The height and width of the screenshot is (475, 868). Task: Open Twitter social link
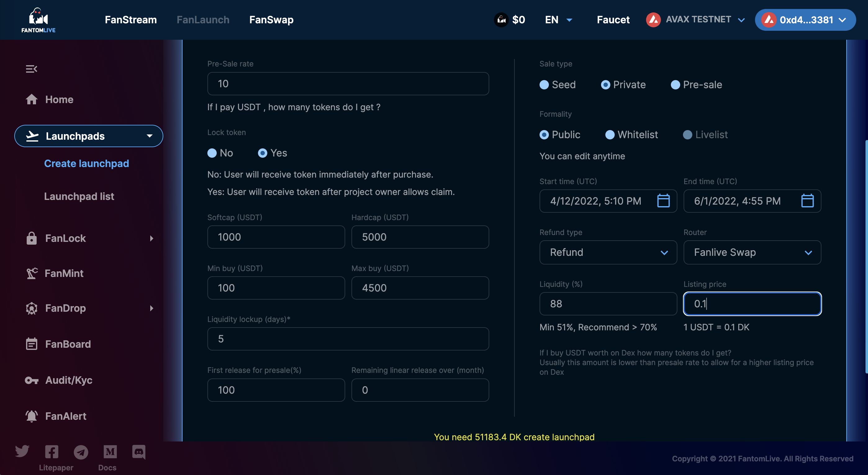pos(22,451)
